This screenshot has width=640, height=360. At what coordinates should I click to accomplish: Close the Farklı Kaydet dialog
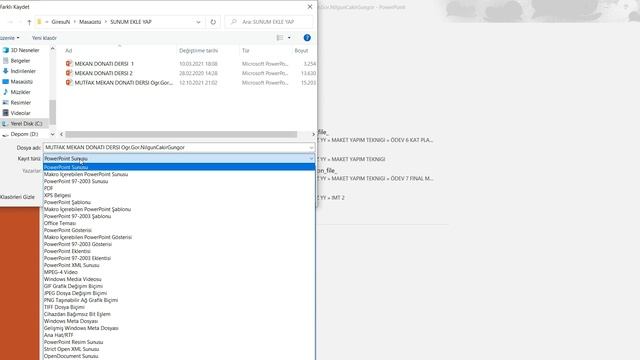(x=310, y=7)
